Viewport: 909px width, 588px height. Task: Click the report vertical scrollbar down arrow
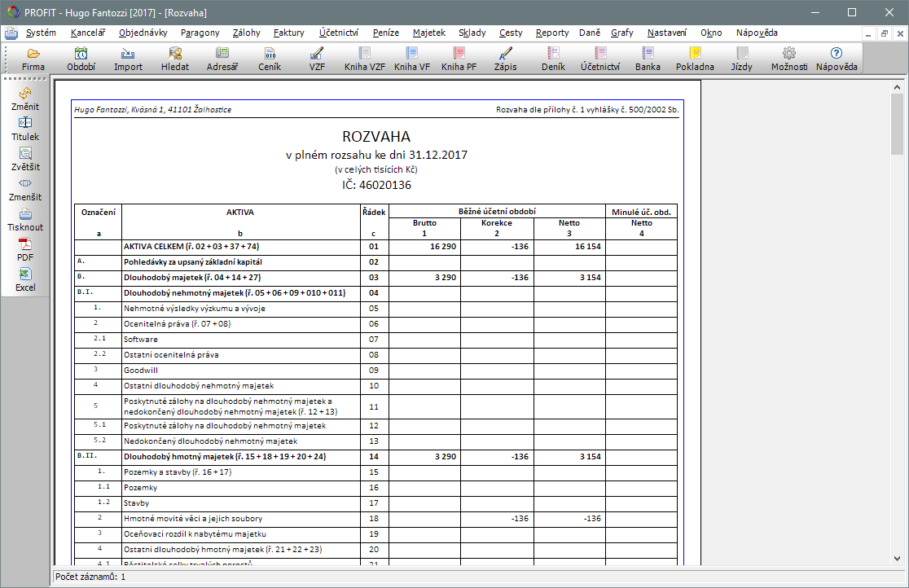click(x=897, y=559)
